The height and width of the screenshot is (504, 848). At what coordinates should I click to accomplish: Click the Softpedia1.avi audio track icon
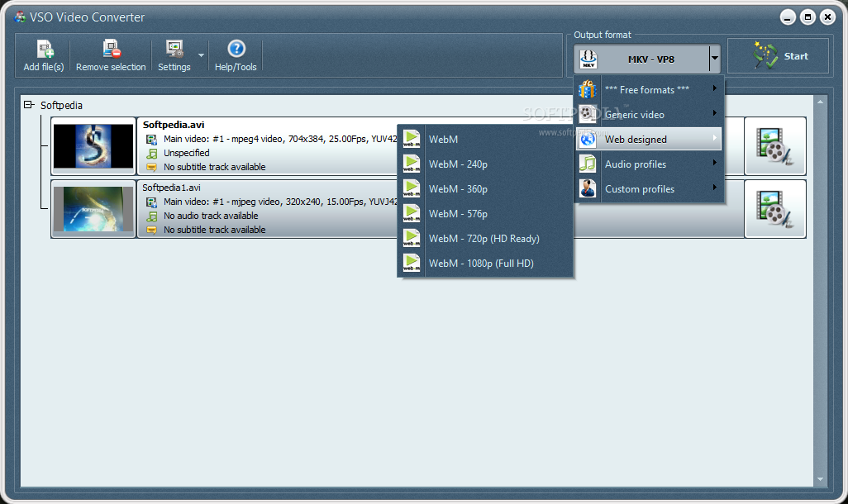pos(151,216)
